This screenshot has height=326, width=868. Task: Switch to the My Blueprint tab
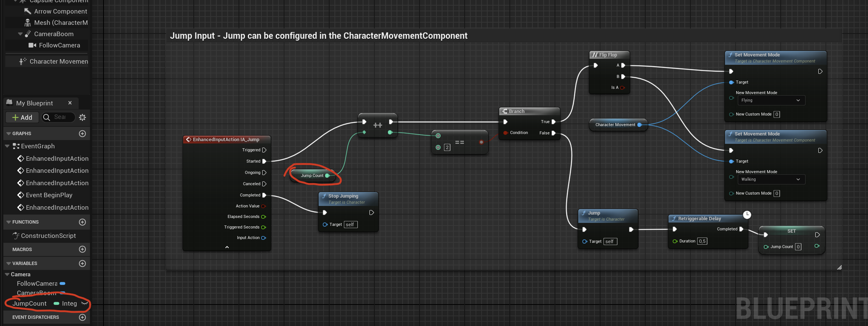tap(34, 103)
